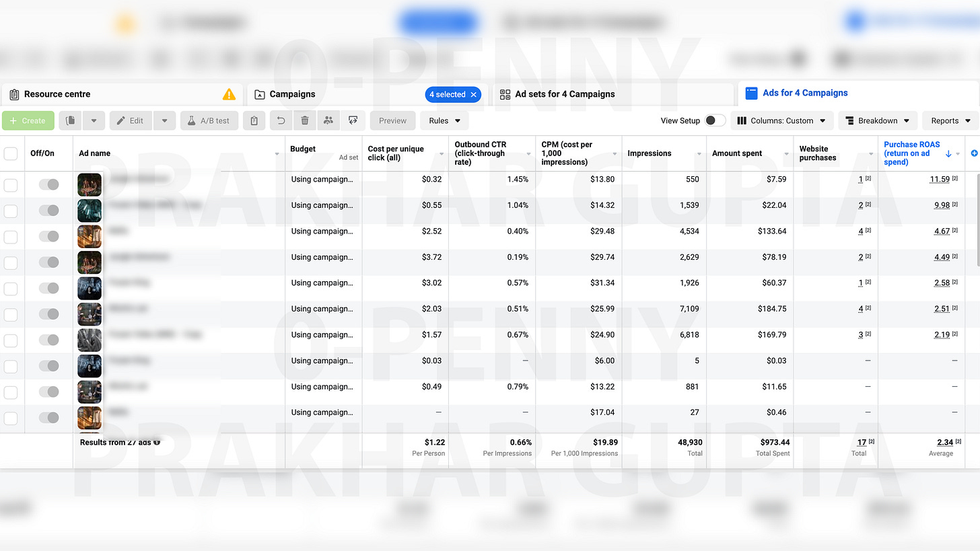Viewport: 980px width, 551px height.
Task: Switch to the Campaigns tab
Action: [x=292, y=94]
